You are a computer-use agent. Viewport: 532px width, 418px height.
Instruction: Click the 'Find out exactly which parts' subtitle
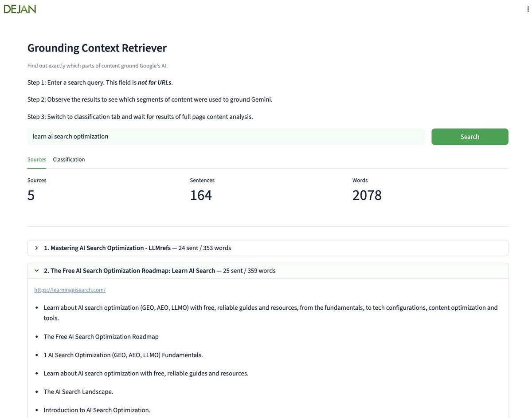(x=98, y=66)
